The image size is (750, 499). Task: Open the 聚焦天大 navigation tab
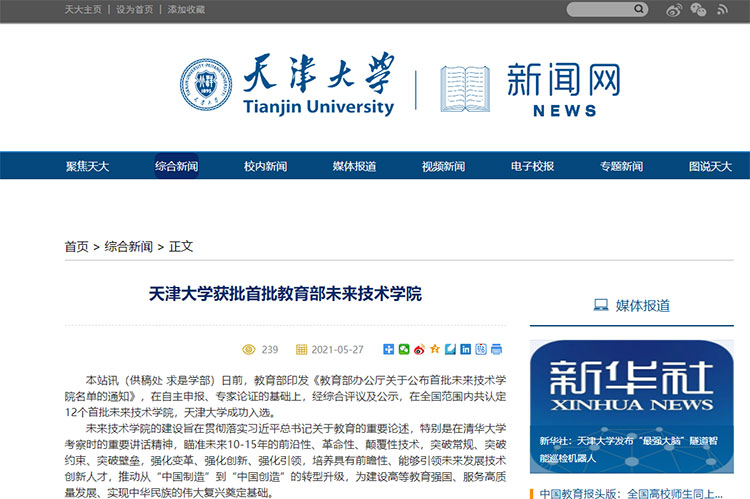tap(87, 166)
